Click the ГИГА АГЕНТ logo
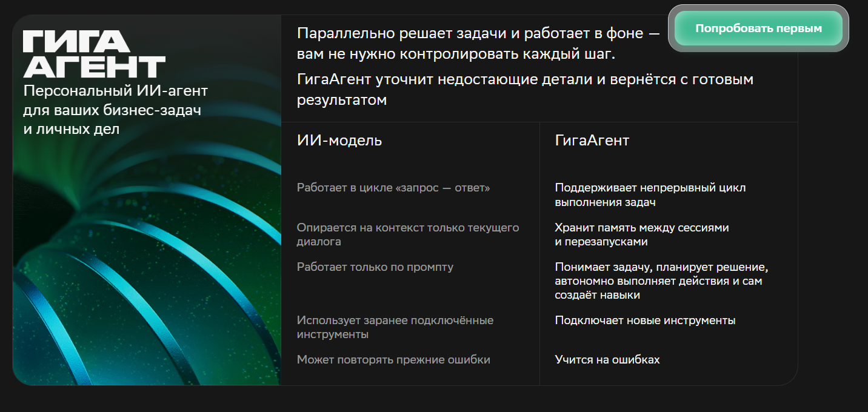 (x=94, y=53)
